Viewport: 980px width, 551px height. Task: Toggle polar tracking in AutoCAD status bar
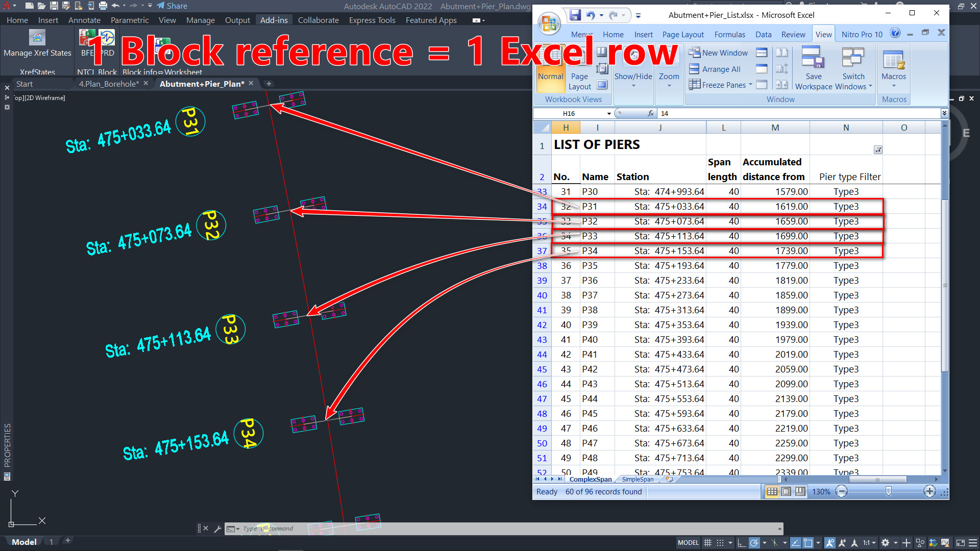point(754,543)
